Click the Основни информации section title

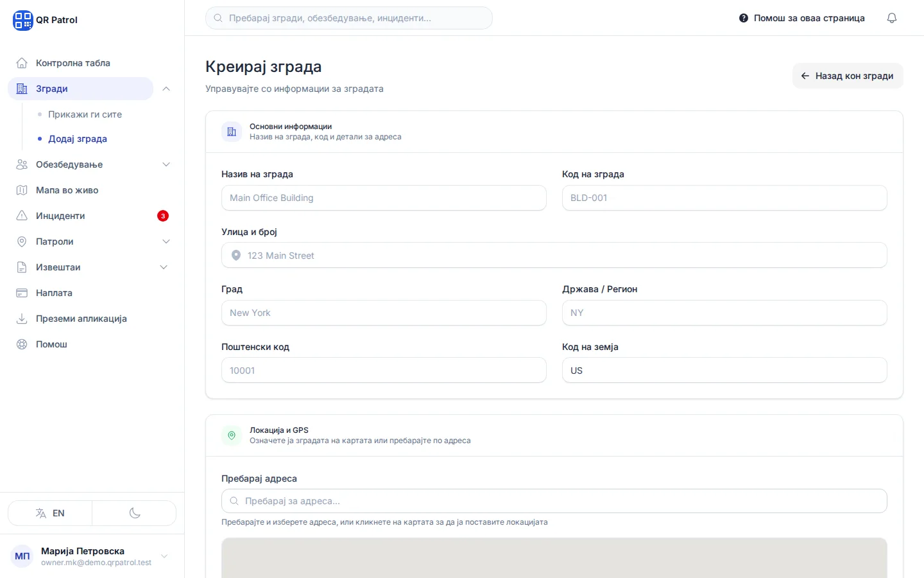click(x=291, y=127)
